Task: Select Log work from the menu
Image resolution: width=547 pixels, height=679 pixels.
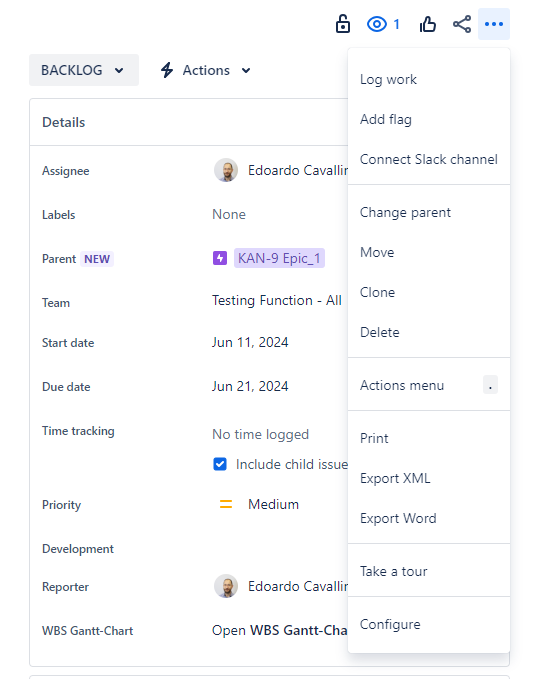Action: [x=429, y=80]
